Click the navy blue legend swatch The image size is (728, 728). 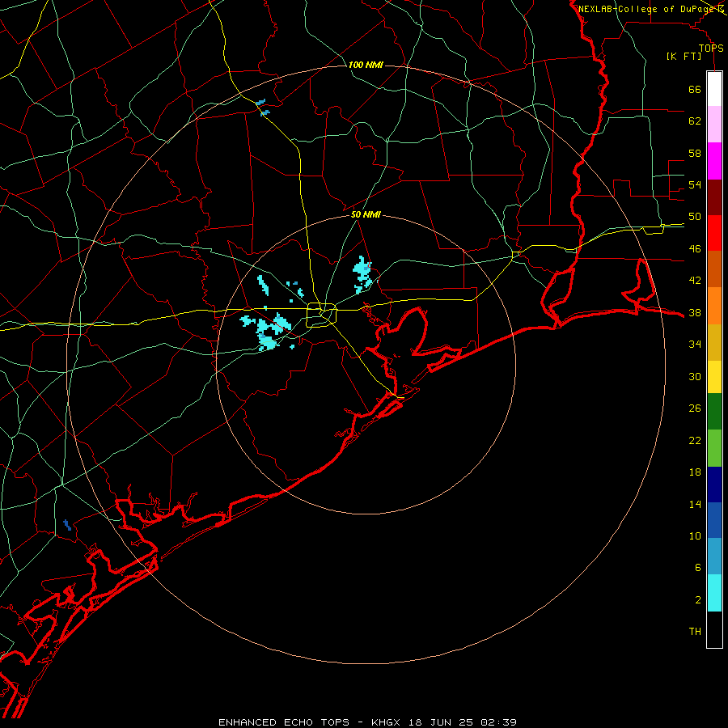(x=714, y=485)
